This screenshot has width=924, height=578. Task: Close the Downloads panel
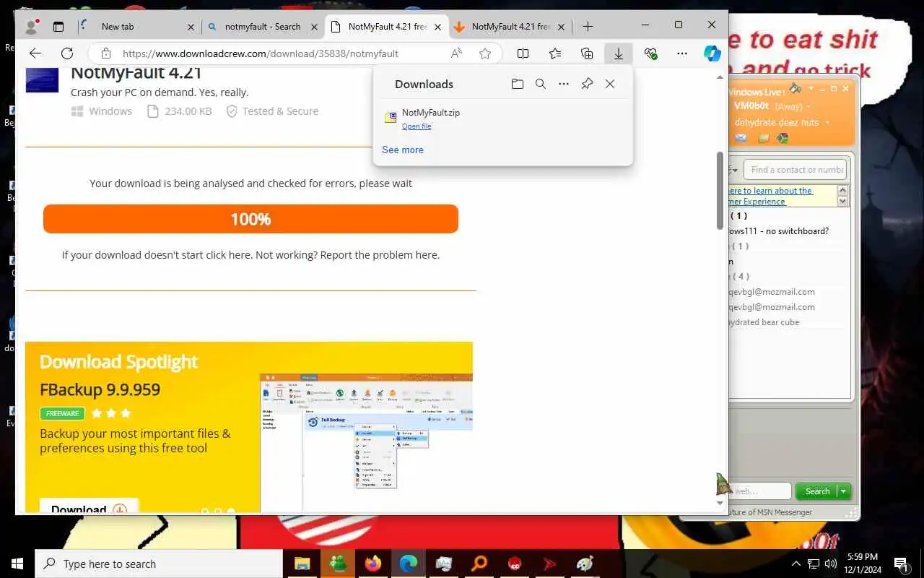(x=610, y=84)
